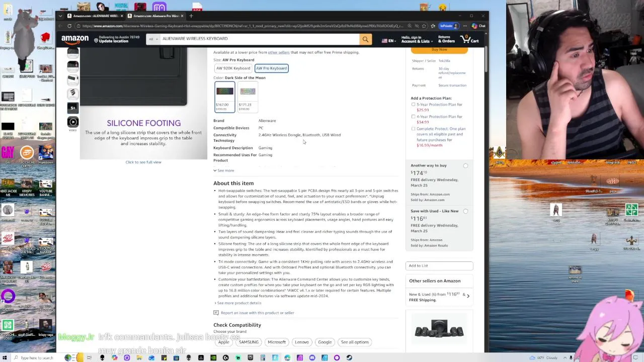Screen dimensions: 644x362
Task: Click the favorites star in address bar
Action: [x=424, y=26]
